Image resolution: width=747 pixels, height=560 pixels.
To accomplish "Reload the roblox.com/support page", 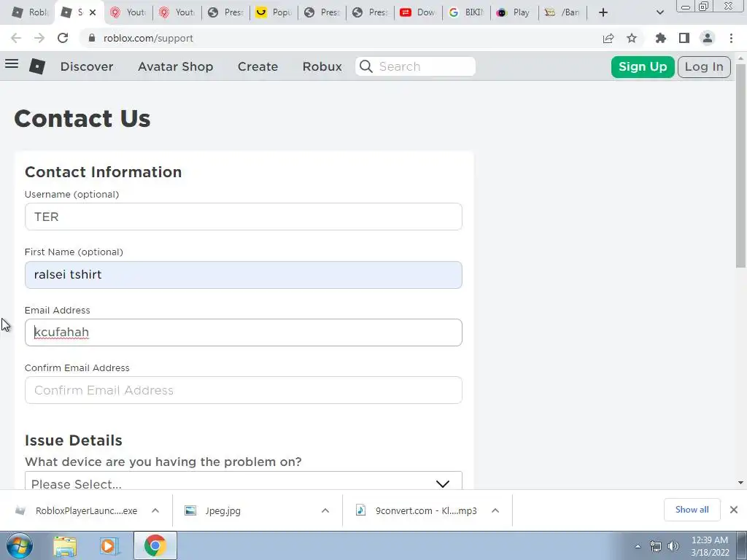I will (x=63, y=38).
